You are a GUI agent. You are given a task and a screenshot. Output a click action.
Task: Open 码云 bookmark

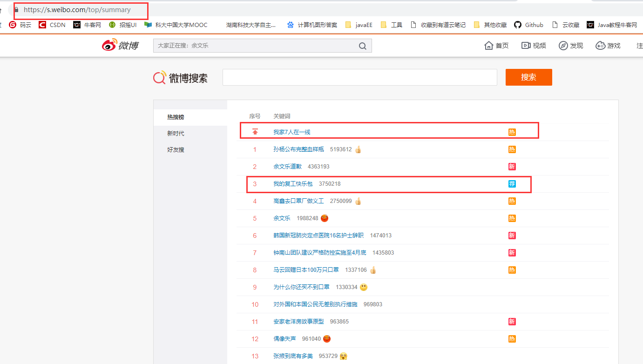pyautogui.click(x=20, y=25)
